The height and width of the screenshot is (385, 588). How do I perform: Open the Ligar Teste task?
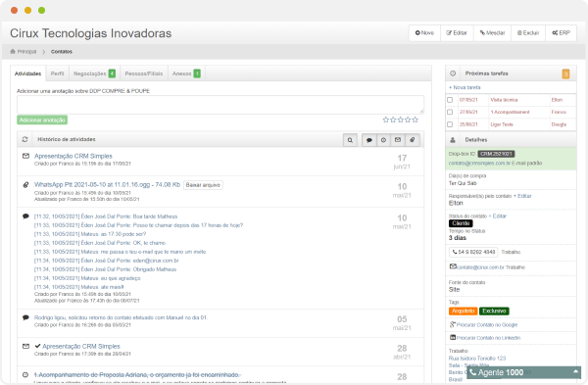click(x=502, y=124)
